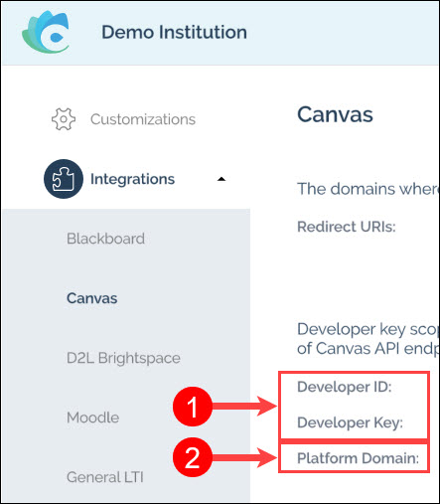Click the Demo Institution logo icon

(46, 32)
